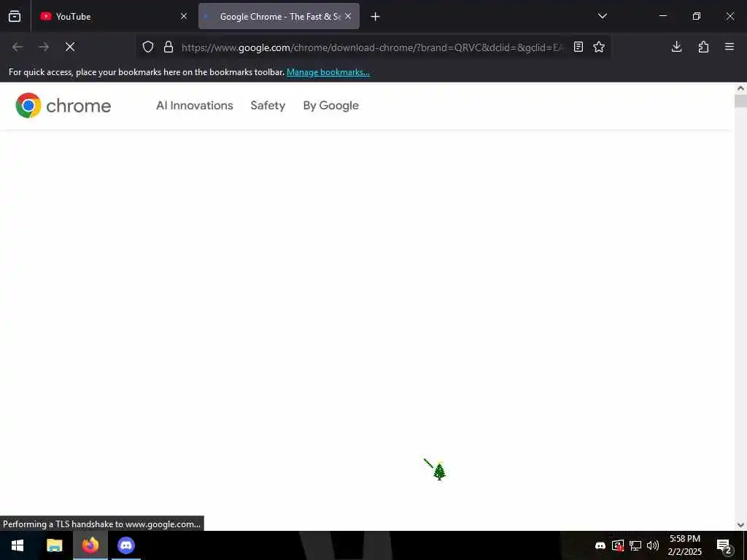Open the network tray icon

click(x=635, y=545)
